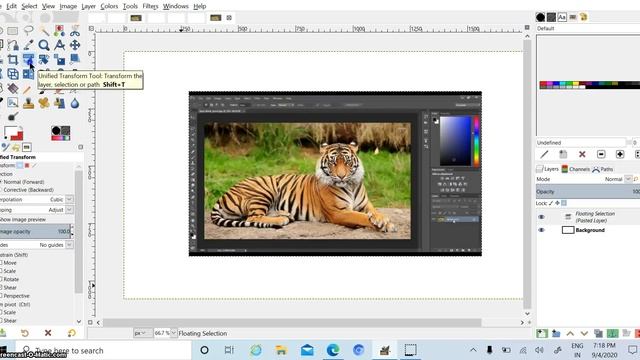Select the Free Select lasso tool
This screenshot has height=360, width=640.
point(28,30)
